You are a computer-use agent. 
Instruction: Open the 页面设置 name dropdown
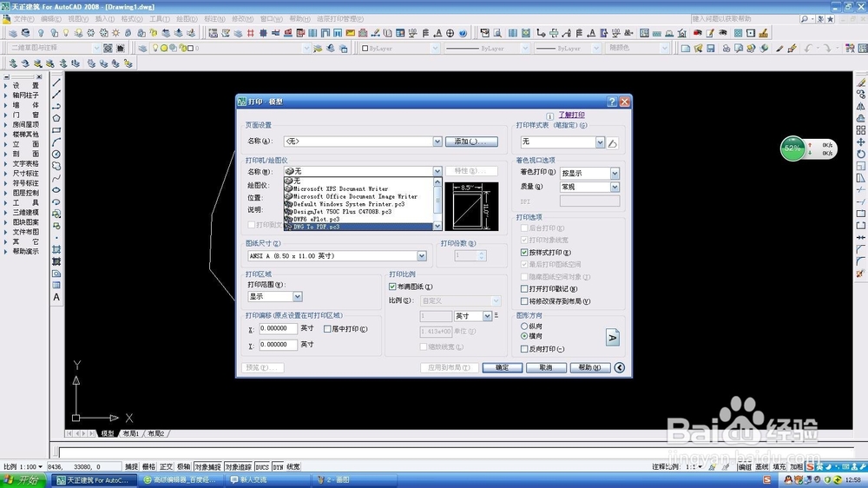point(437,142)
